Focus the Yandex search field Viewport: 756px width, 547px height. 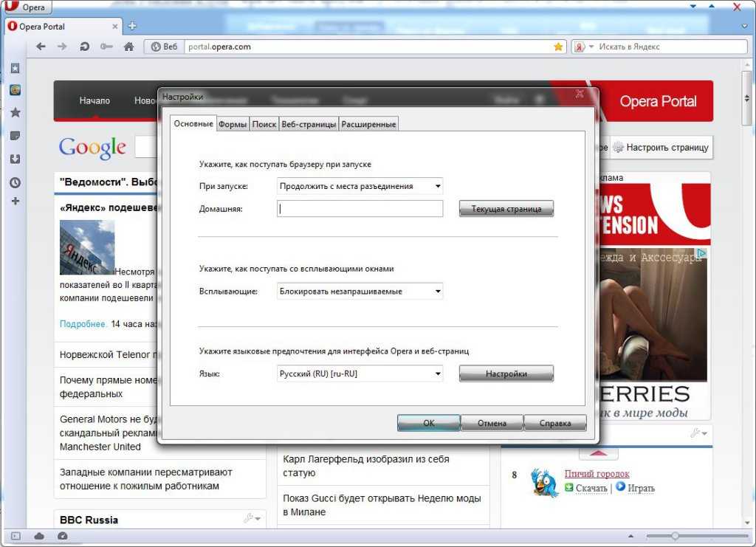pyautogui.click(x=671, y=47)
